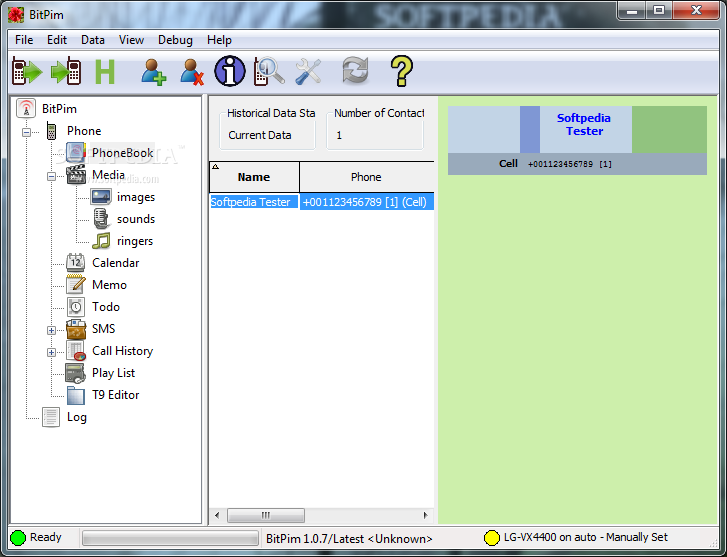The width and height of the screenshot is (727, 557).
Task: Select the BitPim root tree node
Action: 59,109
